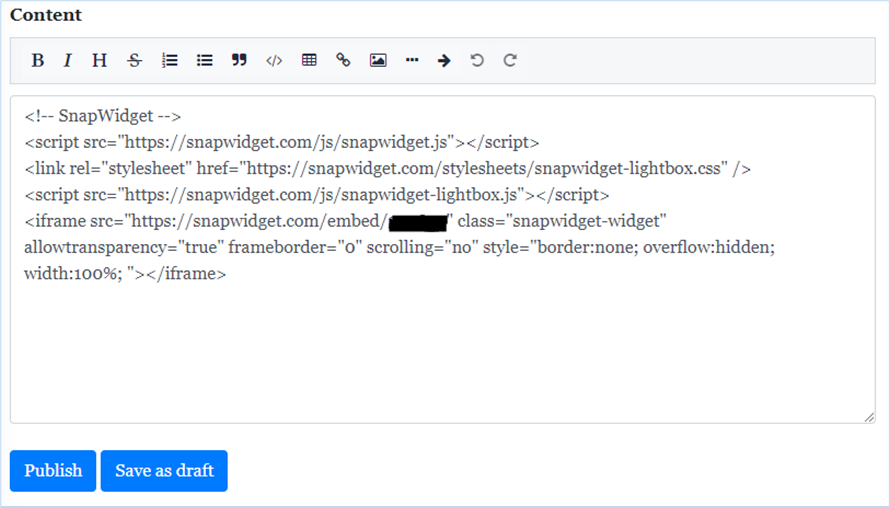Screen dimensions: 890x507
Task: Publish the post
Action: point(53,471)
